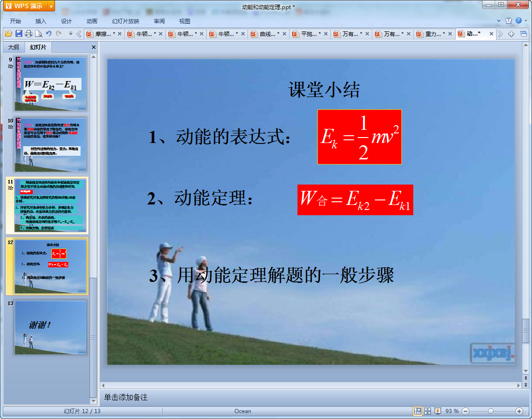Open print preview icon
The image size is (532, 419).
(x=39, y=34)
